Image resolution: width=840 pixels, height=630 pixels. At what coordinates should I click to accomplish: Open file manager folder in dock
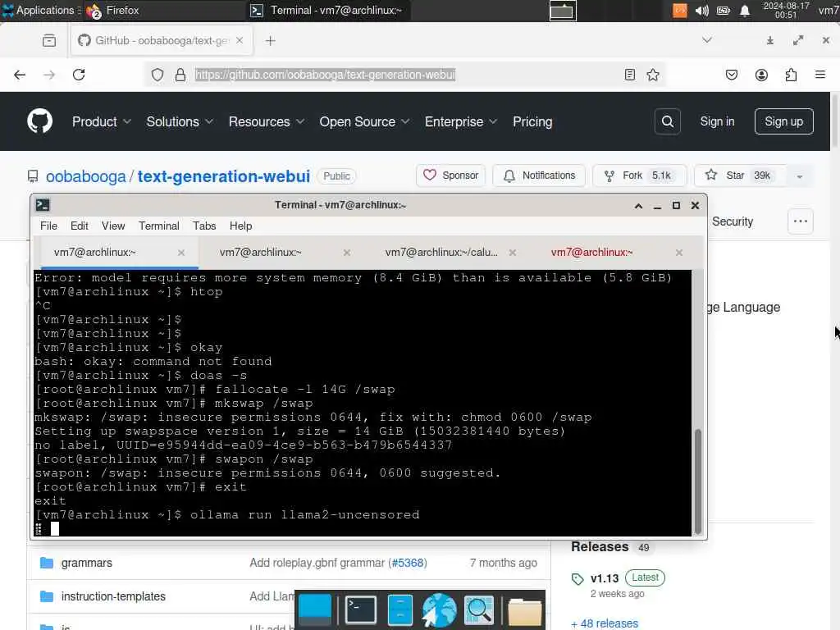click(x=524, y=611)
